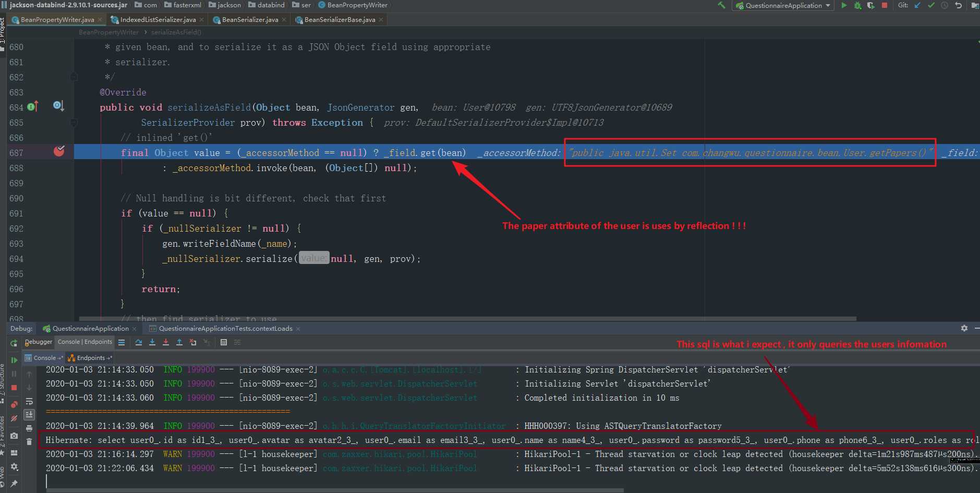The width and height of the screenshot is (980, 493).
Task: Click the implements gutter icon on line 684
Action: (32, 106)
